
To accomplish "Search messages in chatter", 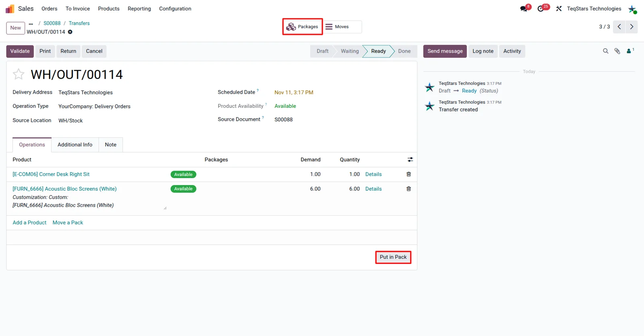I will click(605, 51).
